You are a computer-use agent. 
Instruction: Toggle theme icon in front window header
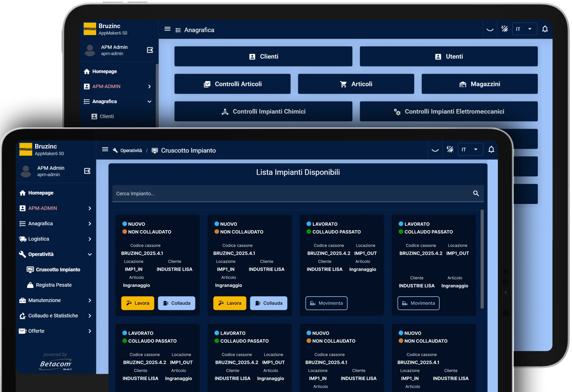click(x=450, y=149)
